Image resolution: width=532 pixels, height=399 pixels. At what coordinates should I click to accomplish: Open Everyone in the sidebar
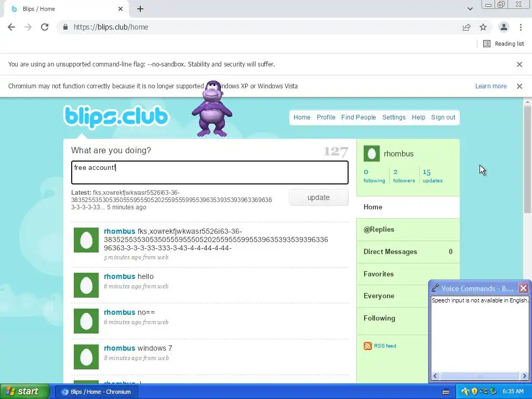point(392,296)
